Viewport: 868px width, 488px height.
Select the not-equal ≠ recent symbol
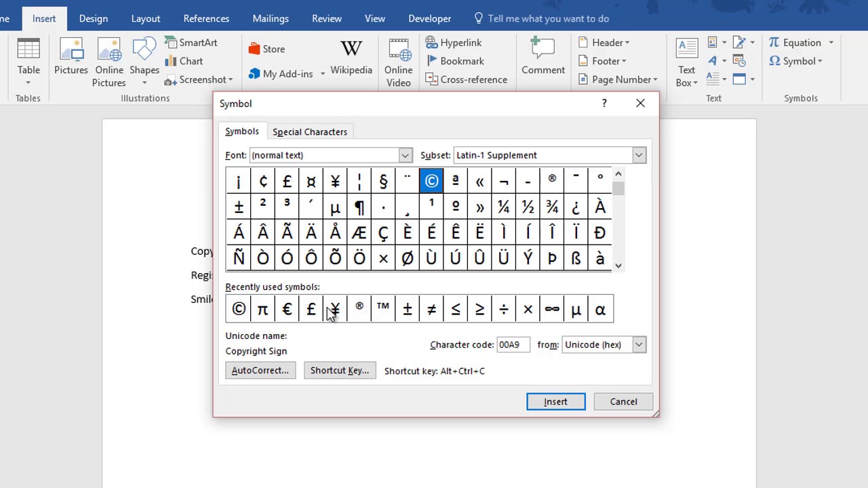click(431, 309)
